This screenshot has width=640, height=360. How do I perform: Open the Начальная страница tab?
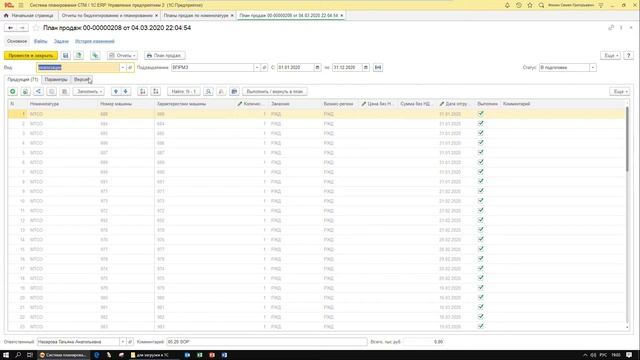click(x=29, y=16)
